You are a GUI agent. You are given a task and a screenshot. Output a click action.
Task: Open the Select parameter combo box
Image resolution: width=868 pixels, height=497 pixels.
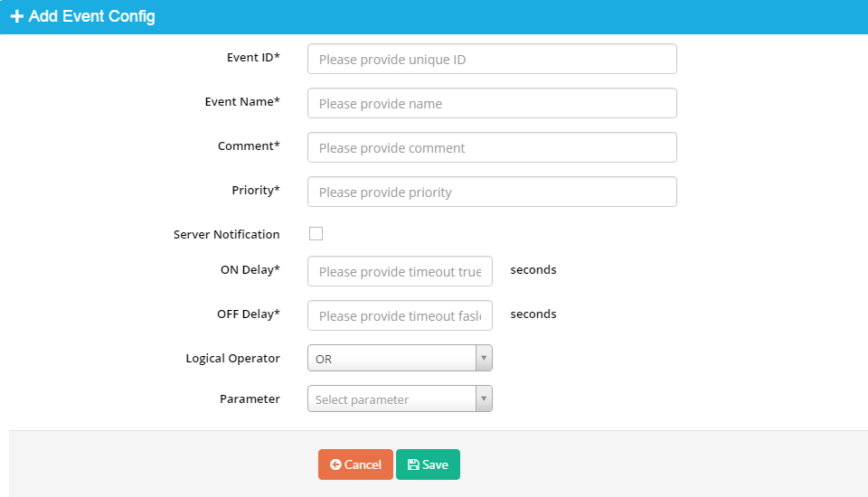(400, 399)
